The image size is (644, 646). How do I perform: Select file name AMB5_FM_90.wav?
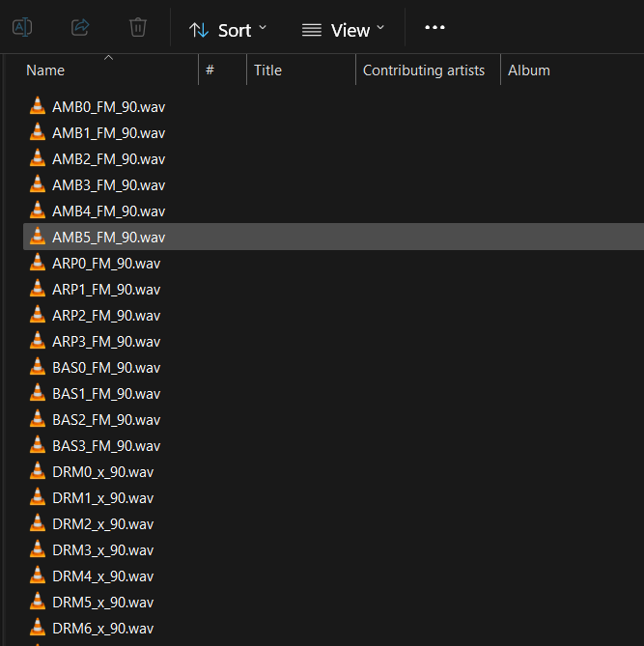click(109, 238)
